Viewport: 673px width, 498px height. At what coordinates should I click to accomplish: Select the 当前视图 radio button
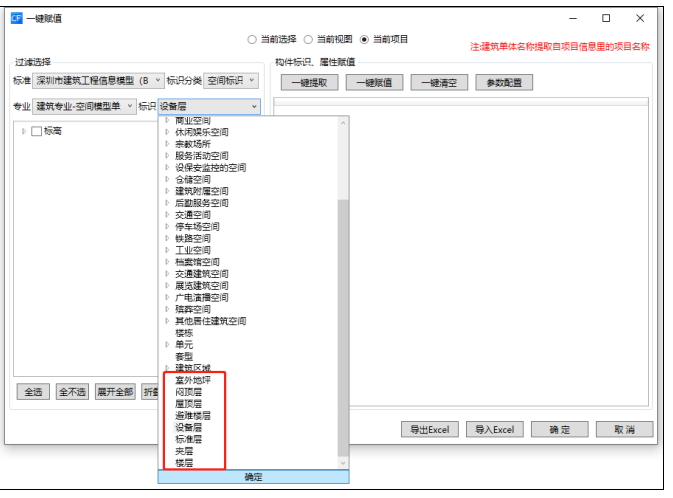(308, 39)
